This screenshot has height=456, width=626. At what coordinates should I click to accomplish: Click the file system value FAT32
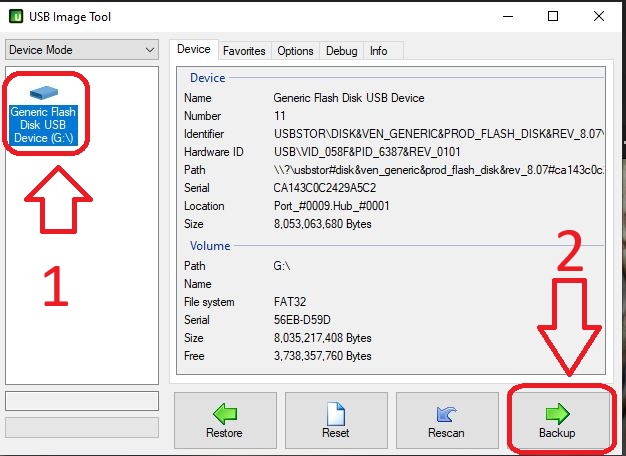point(290,302)
